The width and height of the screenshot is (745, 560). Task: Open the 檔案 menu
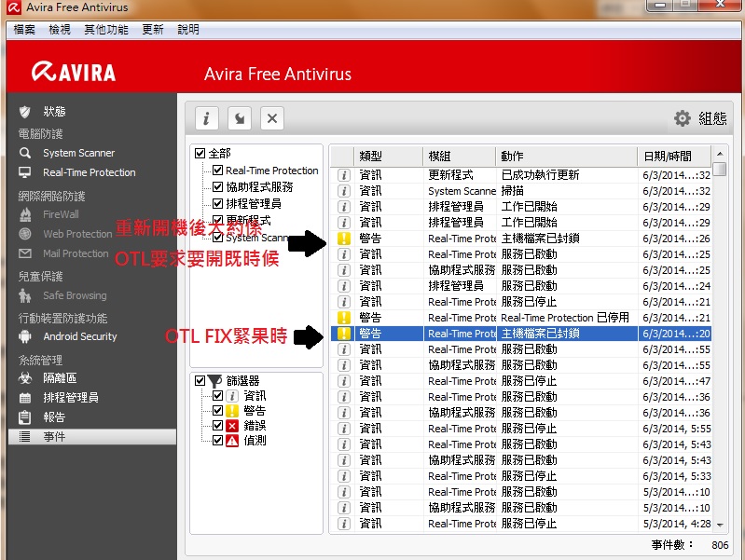(x=24, y=30)
